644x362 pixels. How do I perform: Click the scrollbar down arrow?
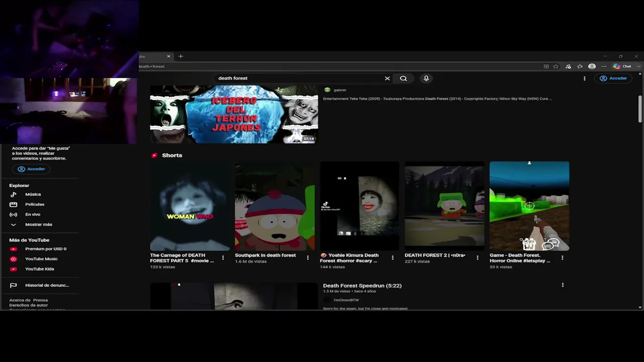640,307
